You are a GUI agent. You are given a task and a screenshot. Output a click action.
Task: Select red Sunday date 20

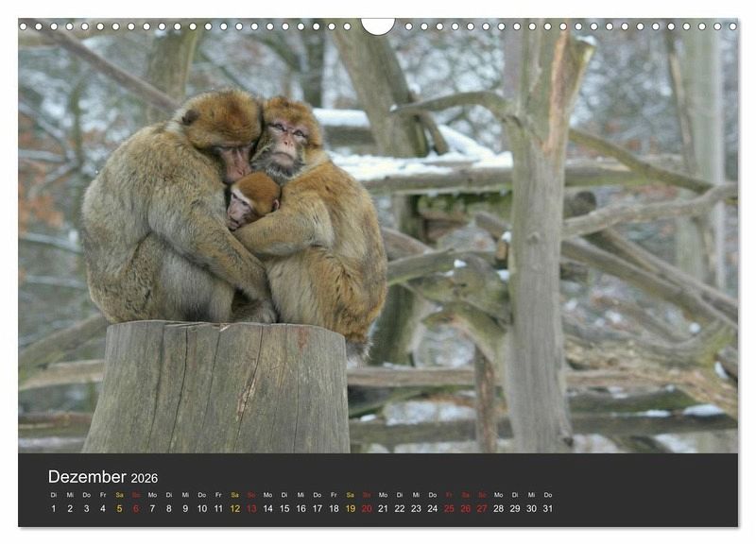pyautogui.click(x=367, y=508)
